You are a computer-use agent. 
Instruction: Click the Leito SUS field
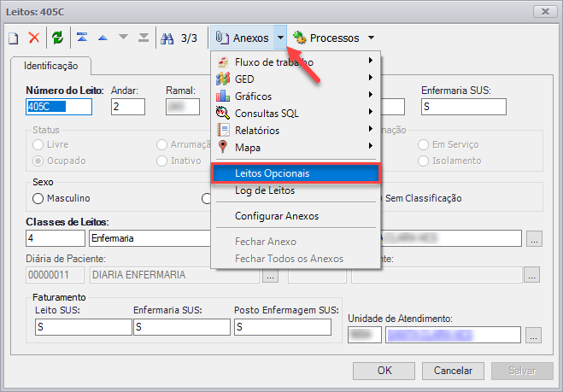(84, 327)
